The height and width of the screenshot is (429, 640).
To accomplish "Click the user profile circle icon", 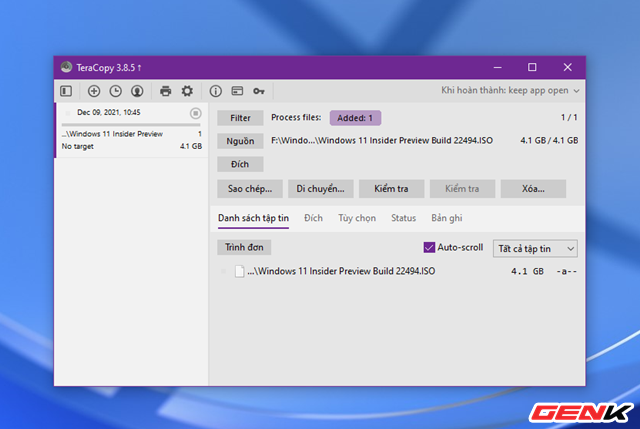I will point(137,91).
